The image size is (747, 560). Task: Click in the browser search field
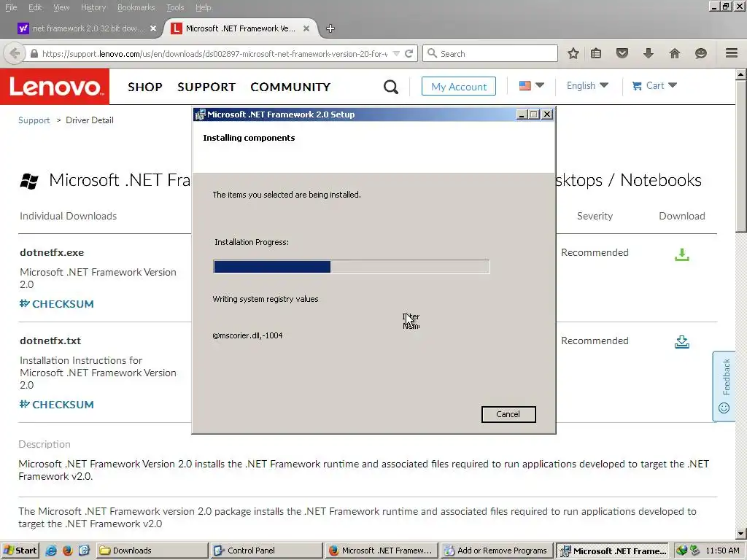(489, 53)
